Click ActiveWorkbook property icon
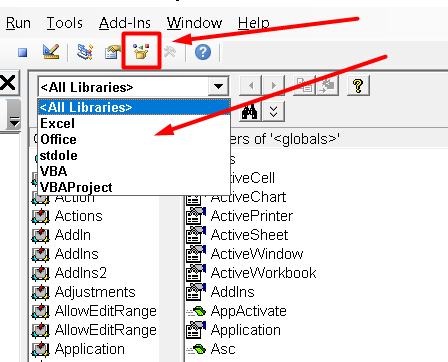The image size is (448, 362). [x=196, y=273]
